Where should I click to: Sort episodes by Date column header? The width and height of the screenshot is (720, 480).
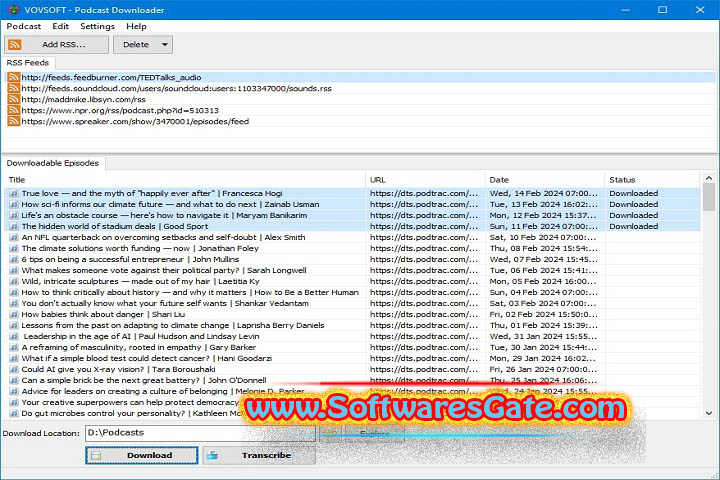tap(545, 180)
